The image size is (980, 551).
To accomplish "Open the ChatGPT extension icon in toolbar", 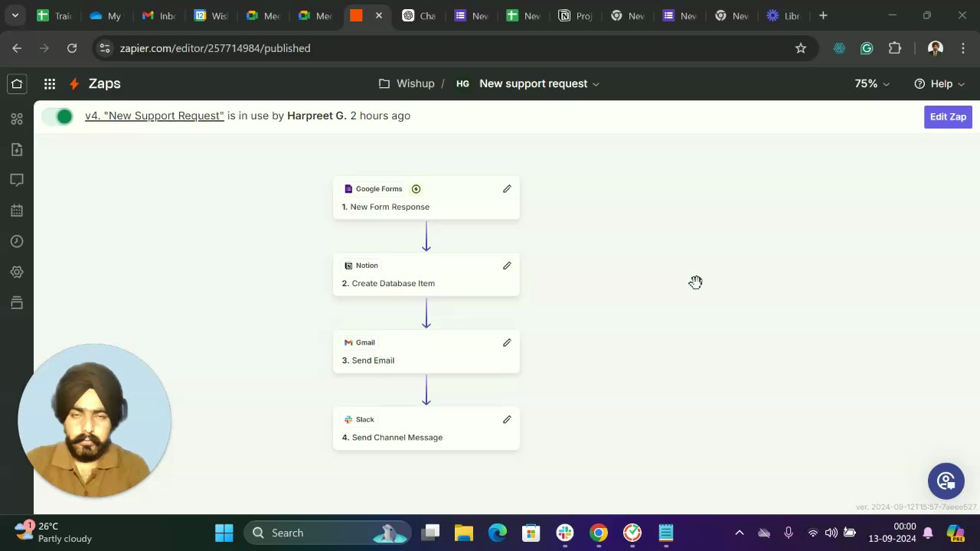I will 839,48.
